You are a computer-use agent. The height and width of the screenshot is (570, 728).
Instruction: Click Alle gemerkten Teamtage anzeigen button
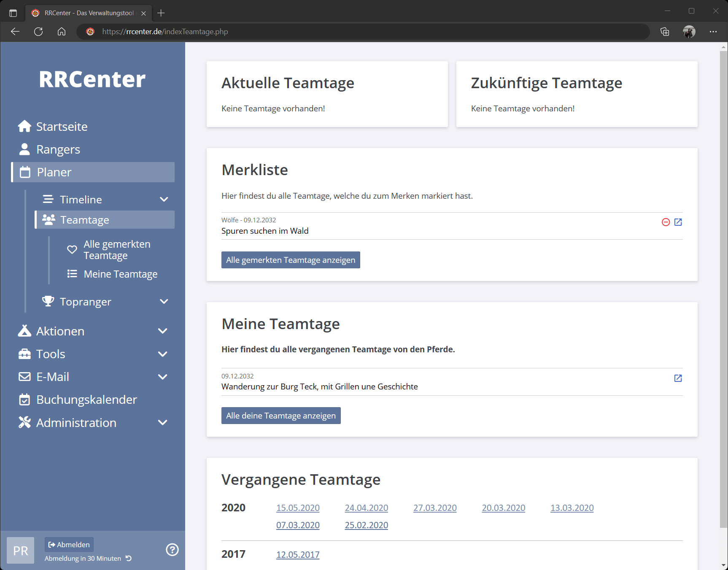pos(291,260)
